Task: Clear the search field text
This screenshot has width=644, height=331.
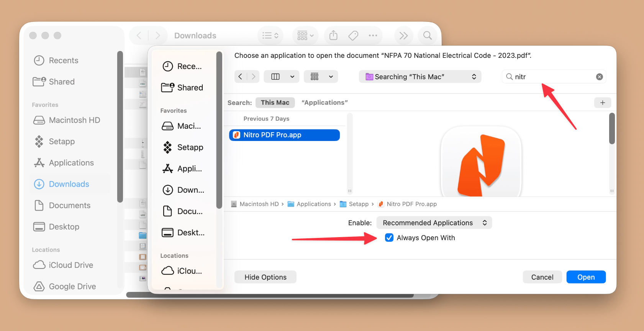Action: 600,77
